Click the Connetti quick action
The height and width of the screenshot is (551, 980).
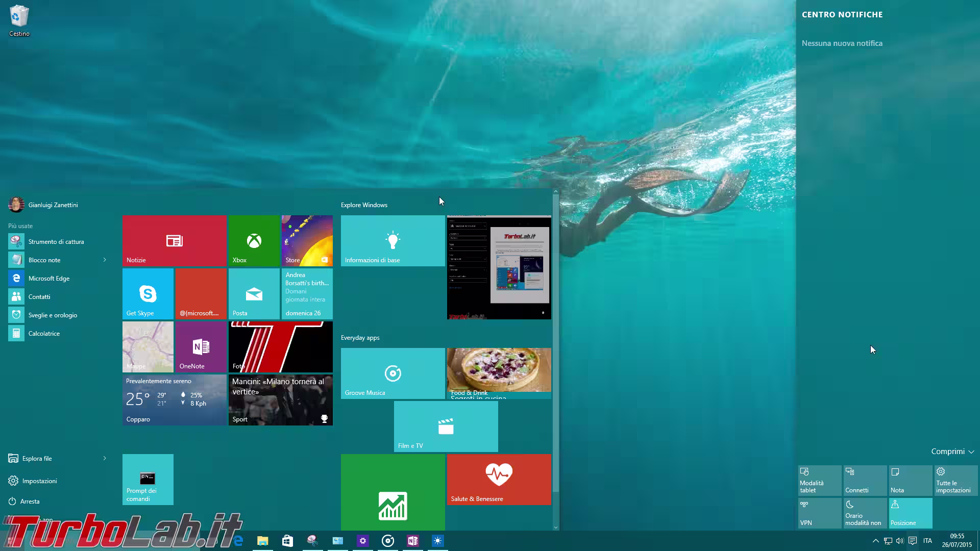[x=865, y=480]
